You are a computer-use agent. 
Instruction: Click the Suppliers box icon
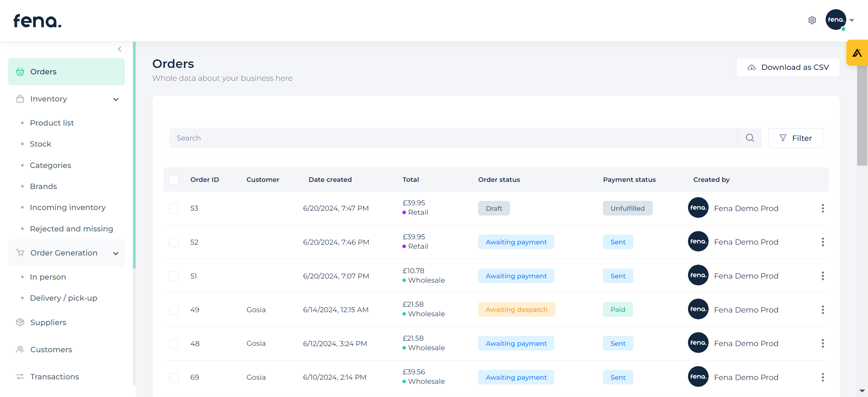(x=20, y=322)
